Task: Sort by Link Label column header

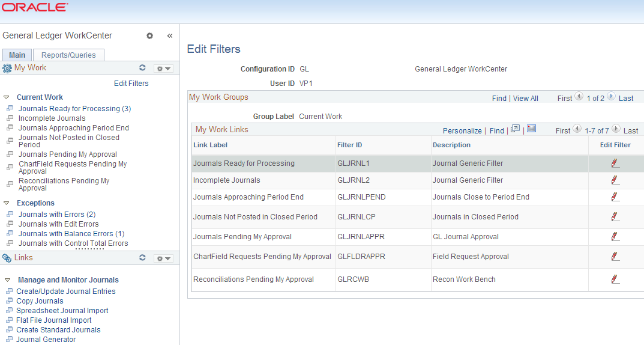Action: click(x=210, y=145)
